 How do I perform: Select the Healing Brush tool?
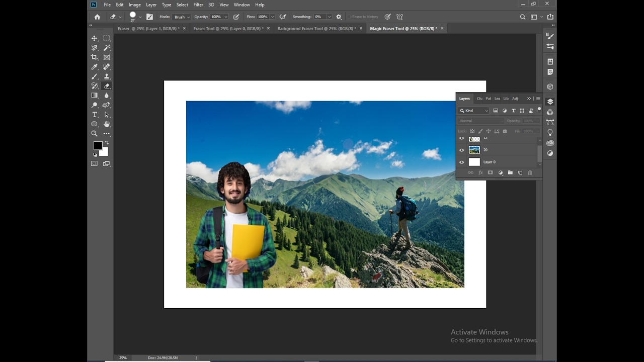click(107, 67)
